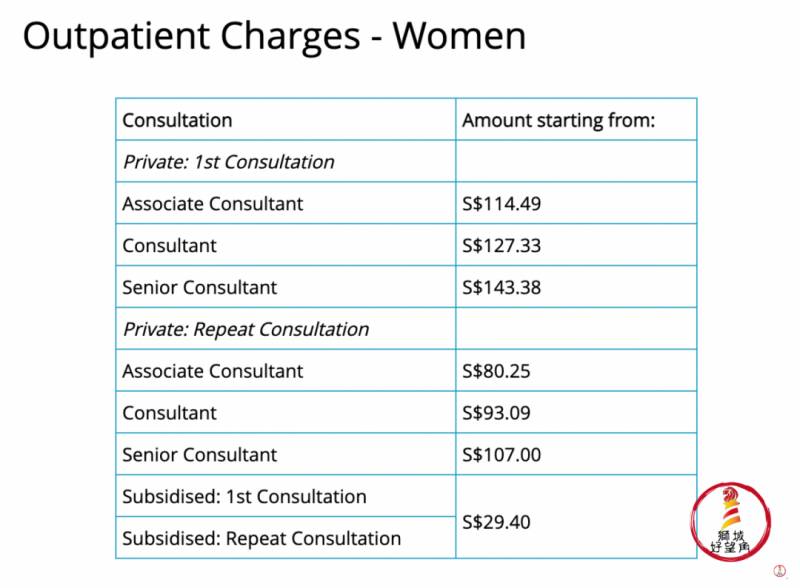Click the large red circular lion logo
Viewport: 800px width, 588px height.
pyautogui.click(x=730, y=521)
